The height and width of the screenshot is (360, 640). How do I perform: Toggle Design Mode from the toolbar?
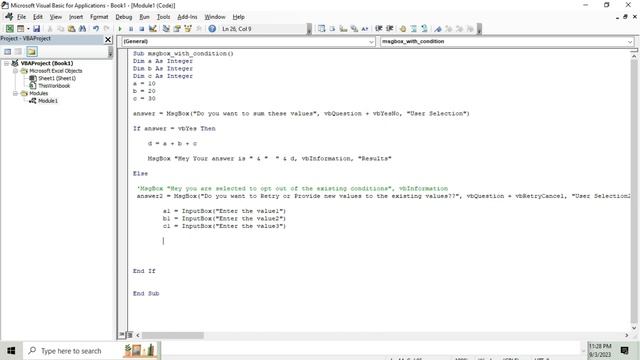pos(153,29)
